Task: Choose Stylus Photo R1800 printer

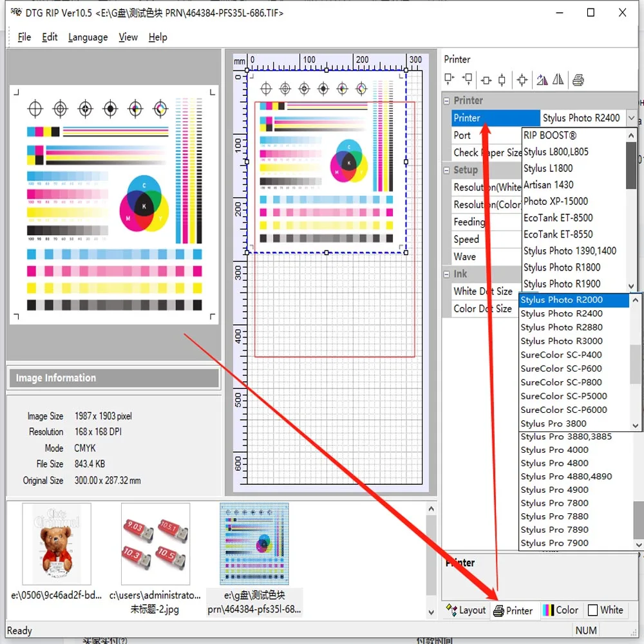Action: pos(574,267)
